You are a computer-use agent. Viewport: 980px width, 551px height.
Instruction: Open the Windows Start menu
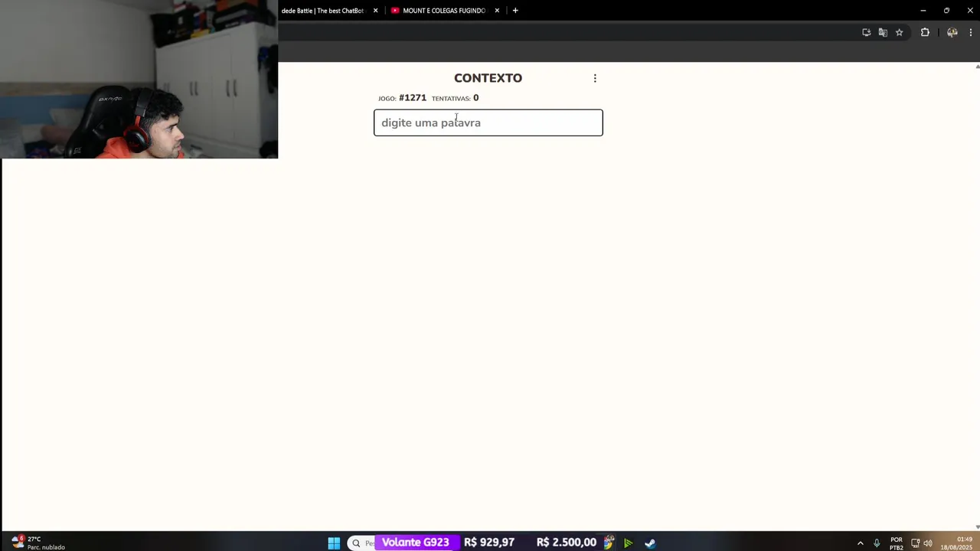click(x=334, y=543)
